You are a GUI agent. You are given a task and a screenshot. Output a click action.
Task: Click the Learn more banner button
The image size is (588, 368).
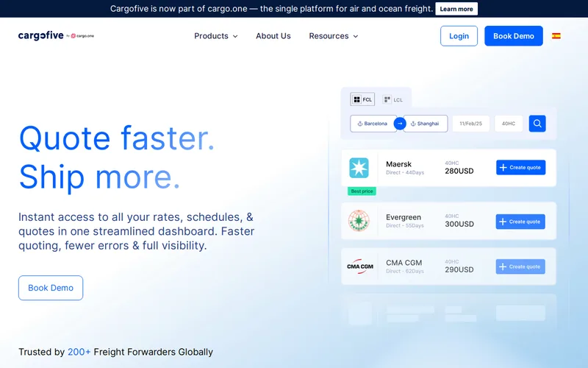(x=456, y=9)
